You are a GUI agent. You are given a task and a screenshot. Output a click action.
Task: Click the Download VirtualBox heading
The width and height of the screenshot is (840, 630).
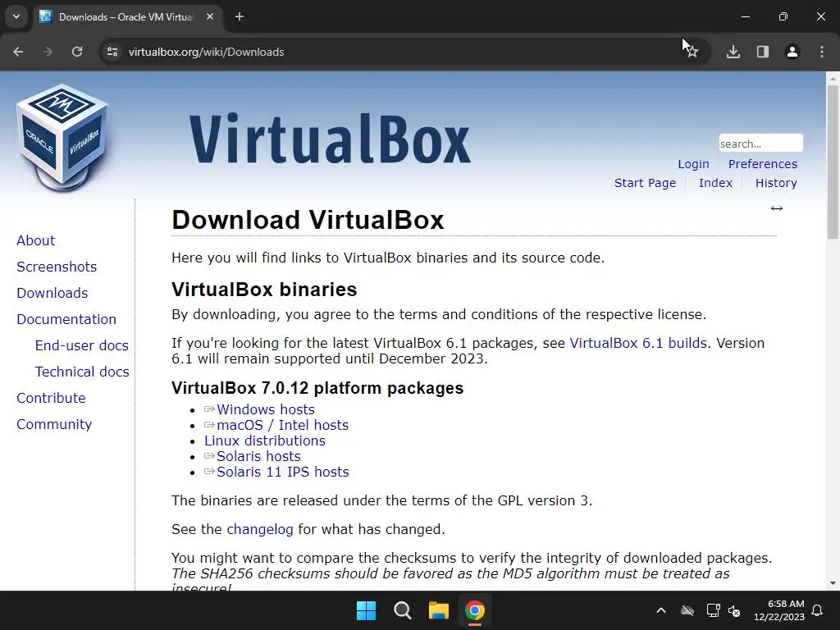click(308, 220)
